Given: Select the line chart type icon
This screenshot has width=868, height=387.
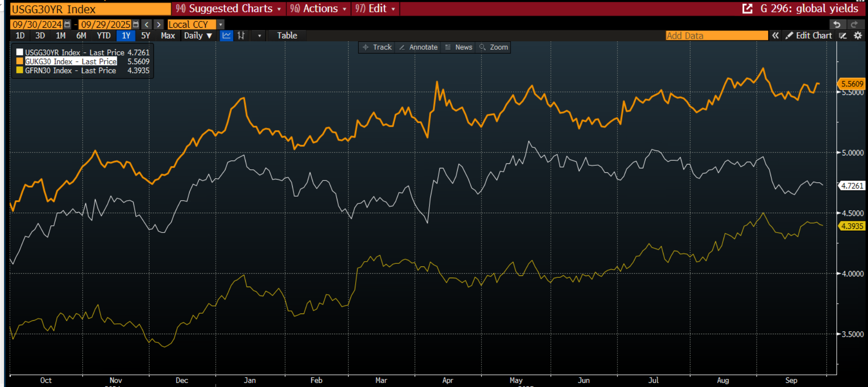Looking at the screenshot, I should 226,35.
